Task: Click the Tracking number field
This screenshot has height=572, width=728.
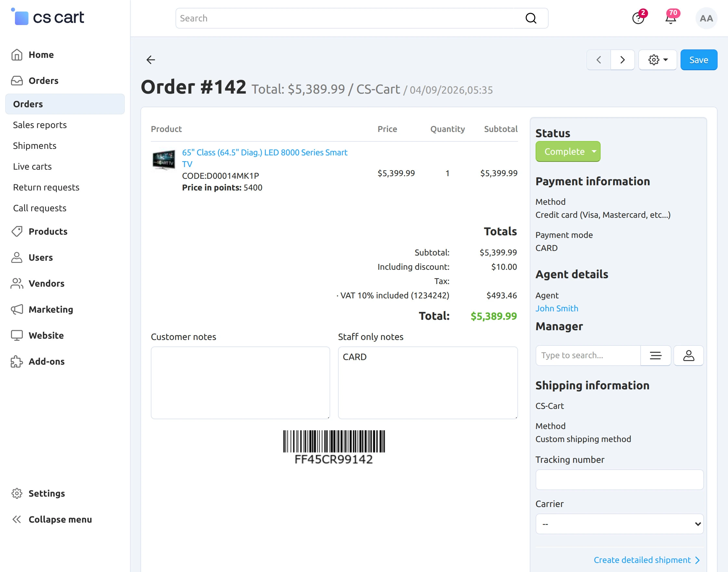Action: click(x=619, y=480)
